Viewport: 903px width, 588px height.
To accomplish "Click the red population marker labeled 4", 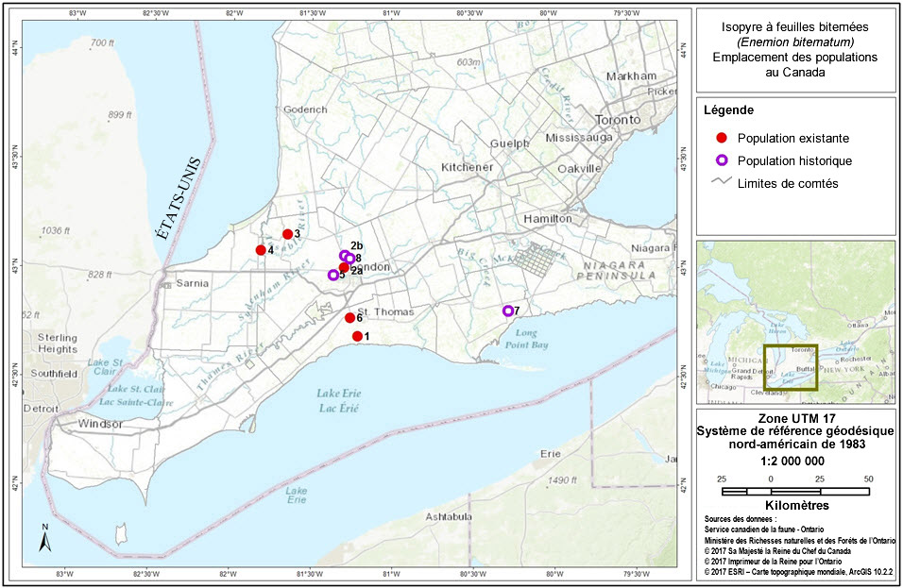I will (261, 250).
